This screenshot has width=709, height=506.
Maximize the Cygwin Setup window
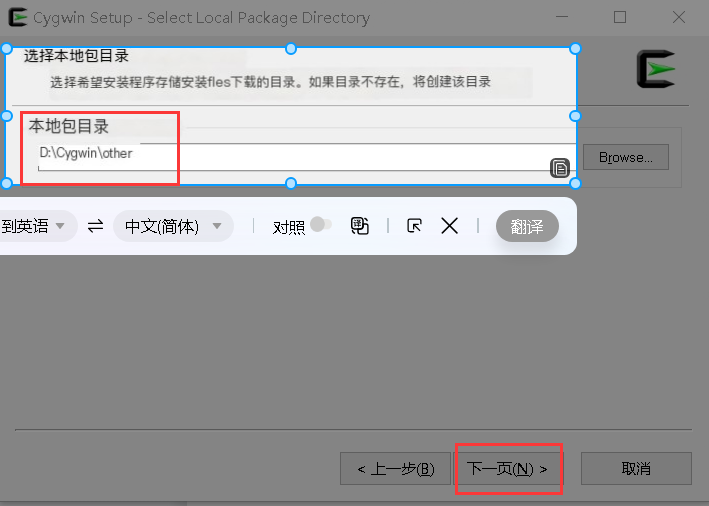(620, 17)
